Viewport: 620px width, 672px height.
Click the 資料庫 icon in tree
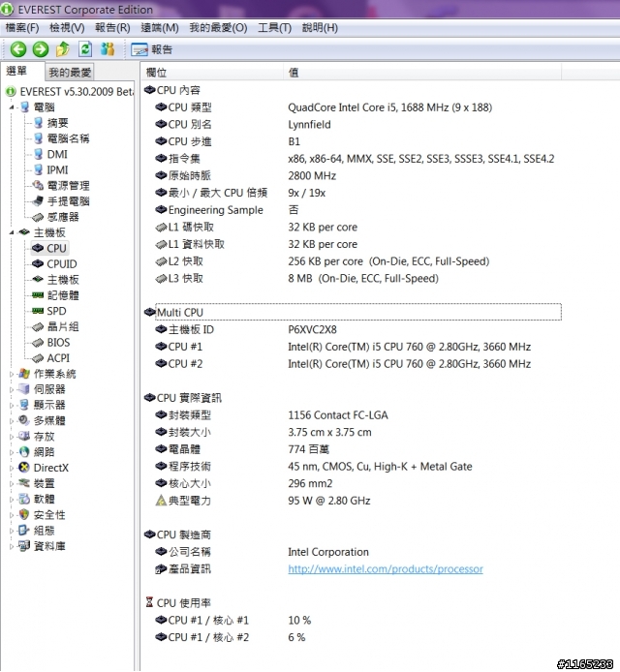(24, 546)
